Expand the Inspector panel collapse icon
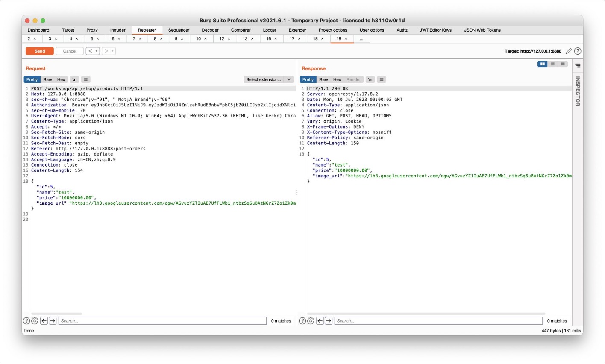This screenshot has width=605, height=364. coord(578,65)
